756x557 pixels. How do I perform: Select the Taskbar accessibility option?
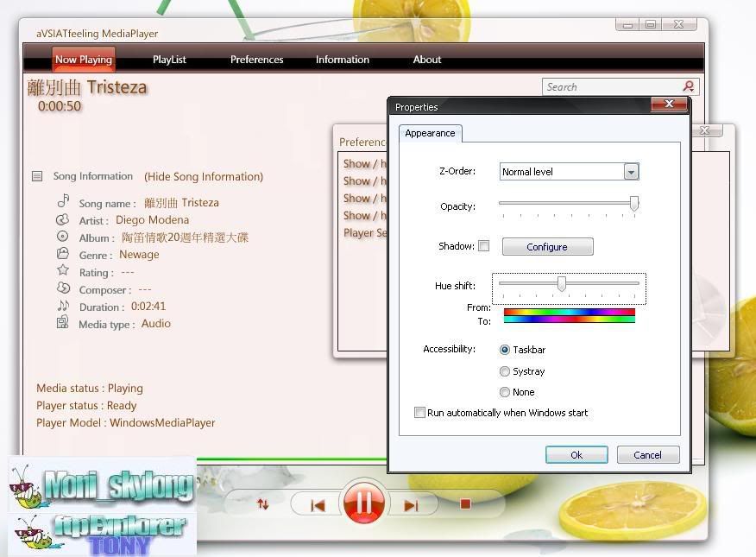tap(504, 350)
